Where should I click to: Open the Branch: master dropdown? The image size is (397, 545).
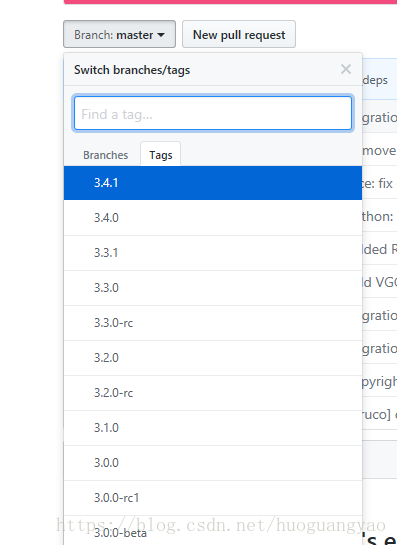tap(119, 34)
